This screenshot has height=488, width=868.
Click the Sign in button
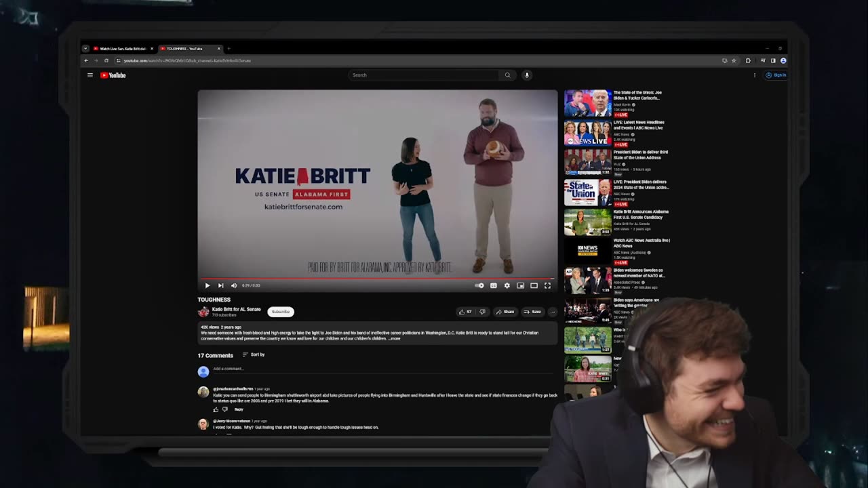point(776,75)
